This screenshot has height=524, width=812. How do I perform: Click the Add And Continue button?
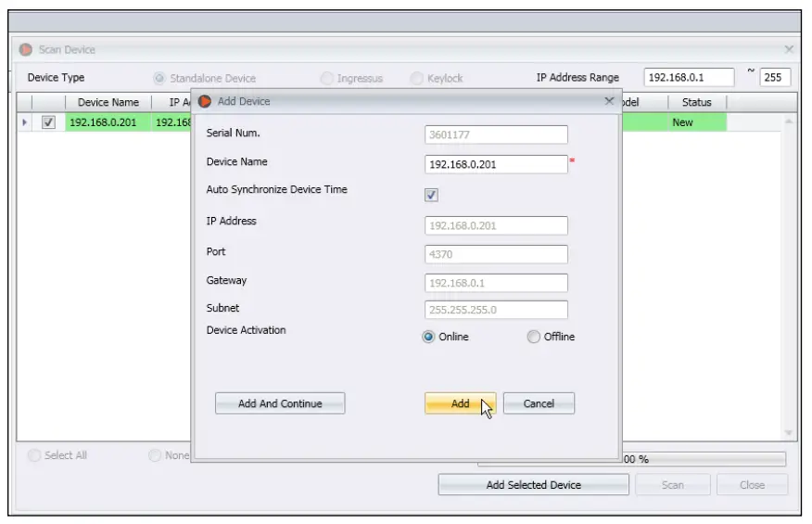pyautogui.click(x=280, y=403)
